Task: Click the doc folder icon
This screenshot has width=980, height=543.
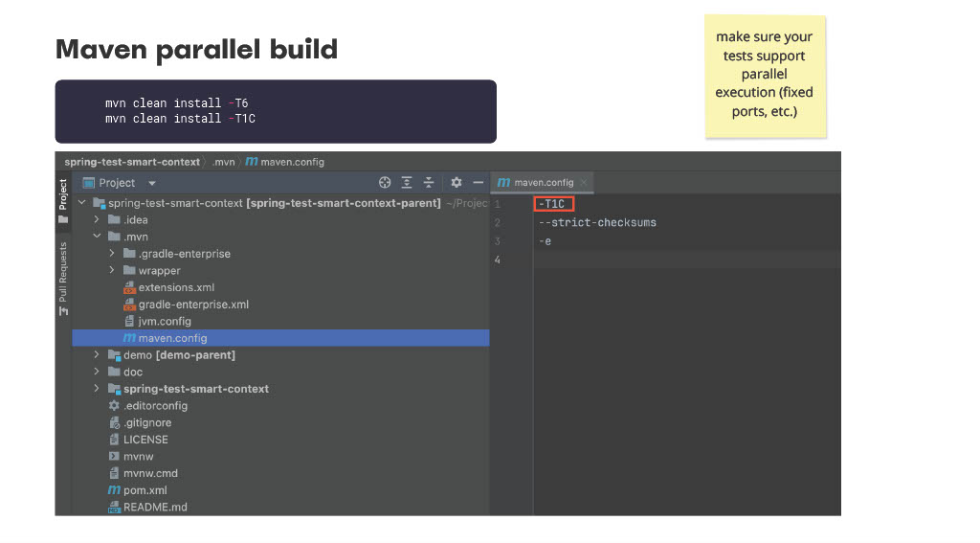Action: point(114,372)
